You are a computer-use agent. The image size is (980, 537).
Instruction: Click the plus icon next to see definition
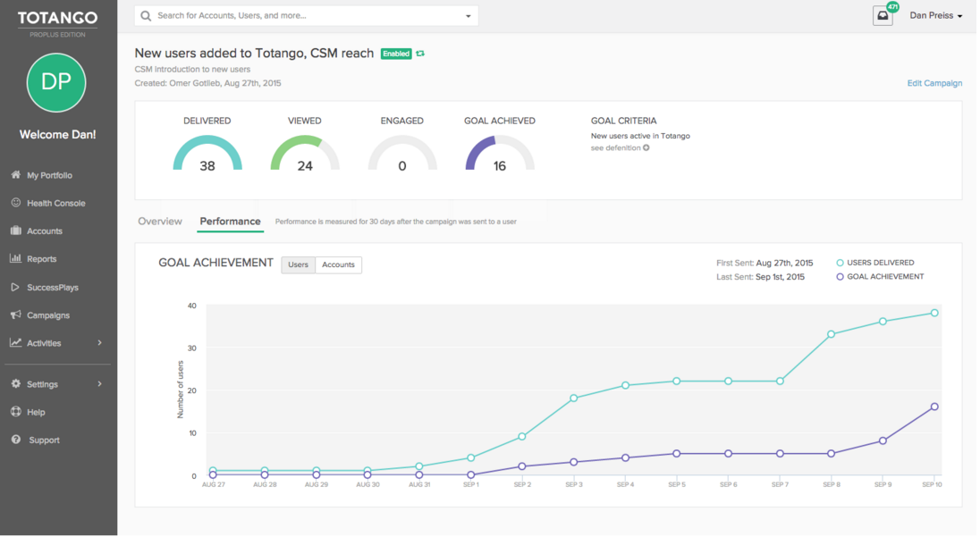point(646,148)
